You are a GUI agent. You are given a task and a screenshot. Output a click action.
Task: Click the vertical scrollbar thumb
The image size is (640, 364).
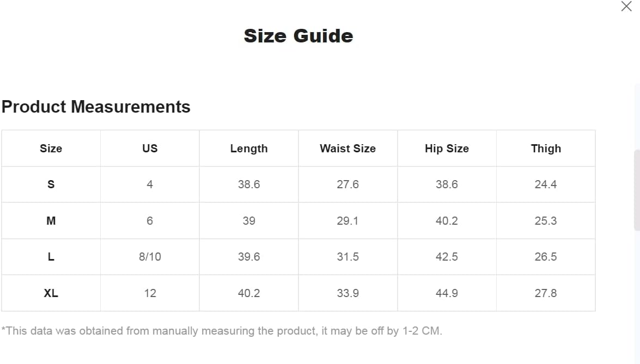(x=637, y=190)
